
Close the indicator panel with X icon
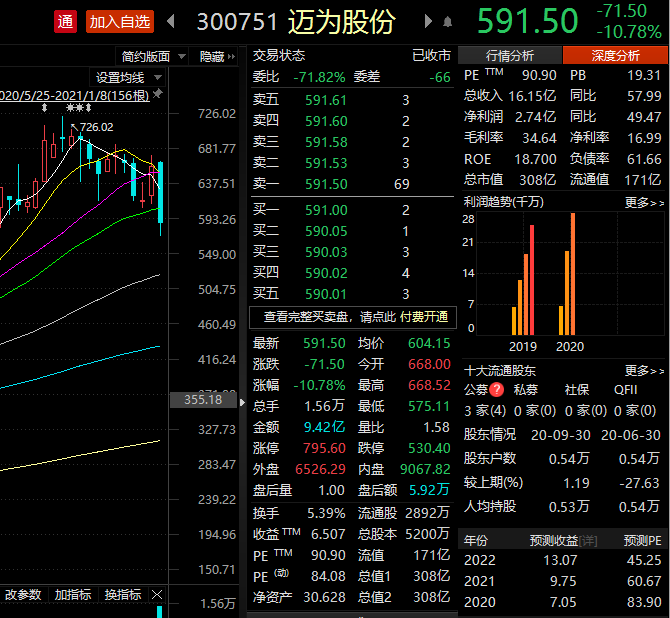[x=157, y=594]
